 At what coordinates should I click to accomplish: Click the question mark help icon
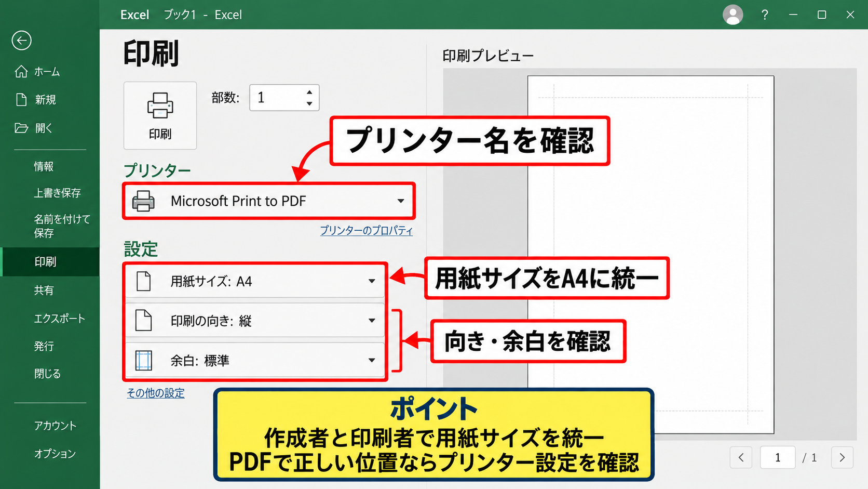pyautogui.click(x=765, y=15)
